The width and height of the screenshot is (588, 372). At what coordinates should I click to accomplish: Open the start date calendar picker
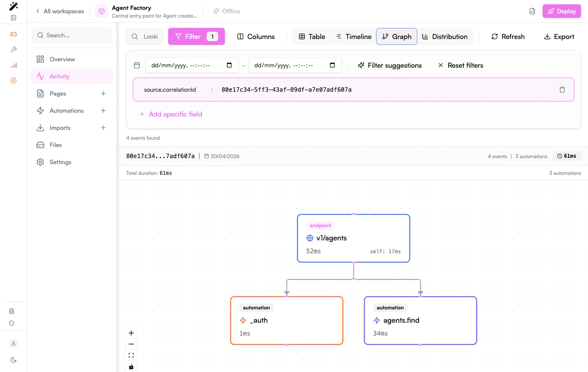tap(229, 65)
